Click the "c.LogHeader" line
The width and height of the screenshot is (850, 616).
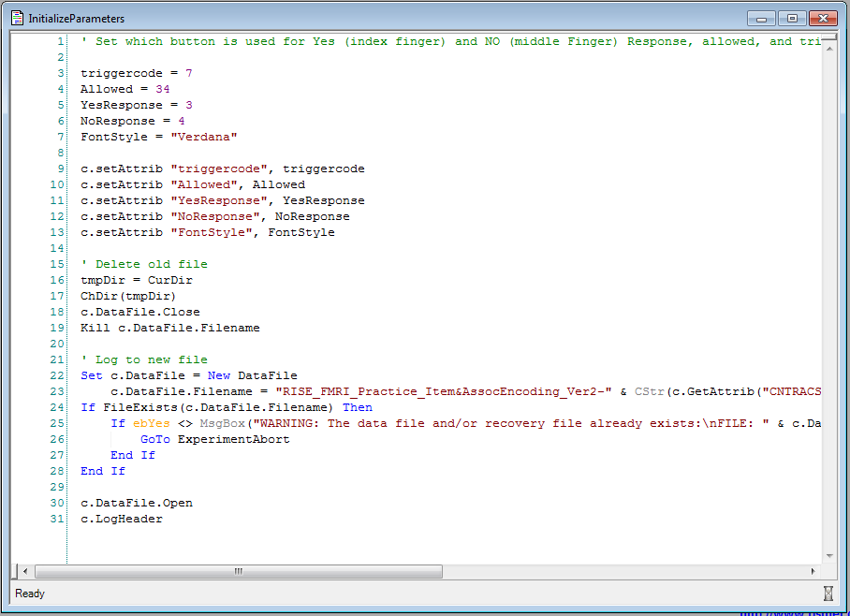click(x=122, y=519)
